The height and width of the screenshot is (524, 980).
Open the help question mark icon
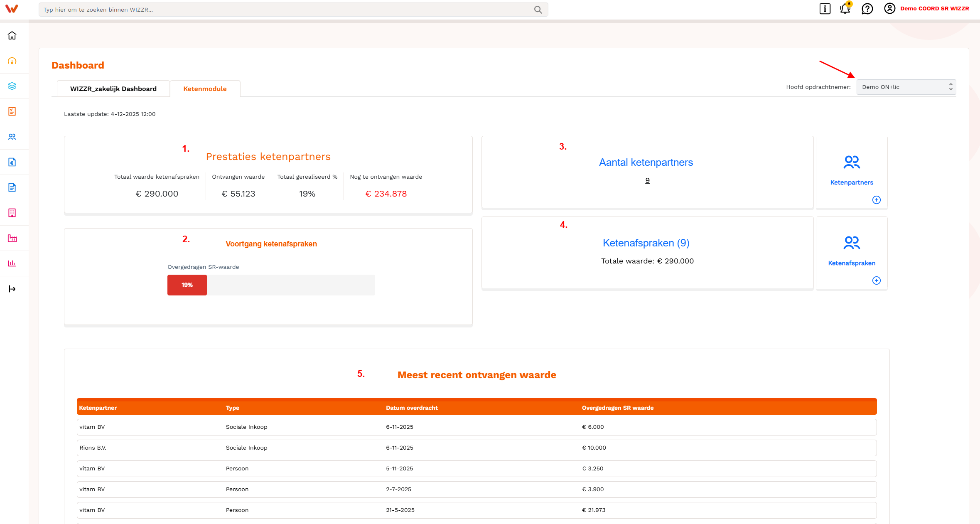click(x=867, y=9)
